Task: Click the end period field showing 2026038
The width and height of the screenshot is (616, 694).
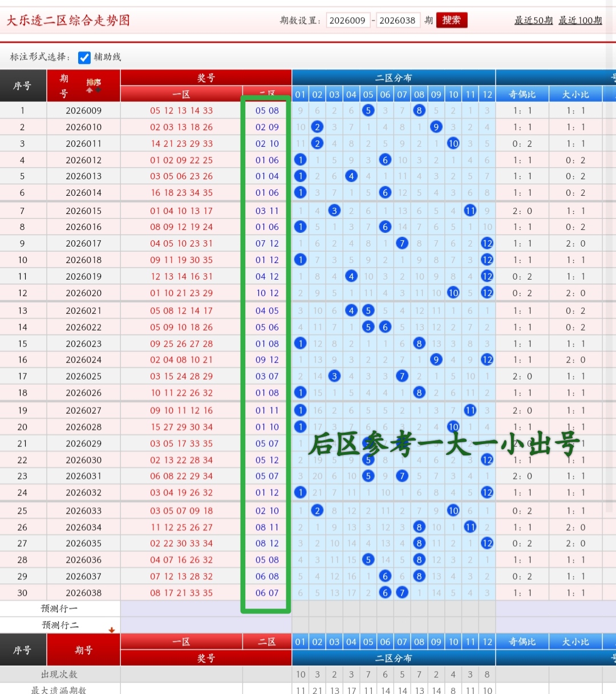Action: click(398, 21)
